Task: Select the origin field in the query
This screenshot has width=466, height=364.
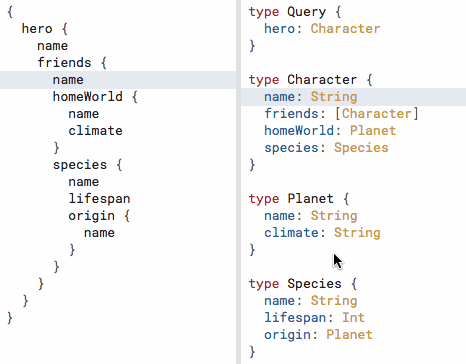Action: click(x=91, y=216)
